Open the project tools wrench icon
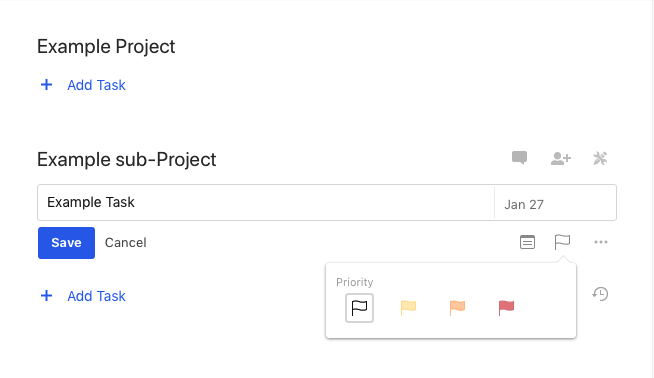The image size is (654, 378). pyautogui.click(x=600, y=159)
